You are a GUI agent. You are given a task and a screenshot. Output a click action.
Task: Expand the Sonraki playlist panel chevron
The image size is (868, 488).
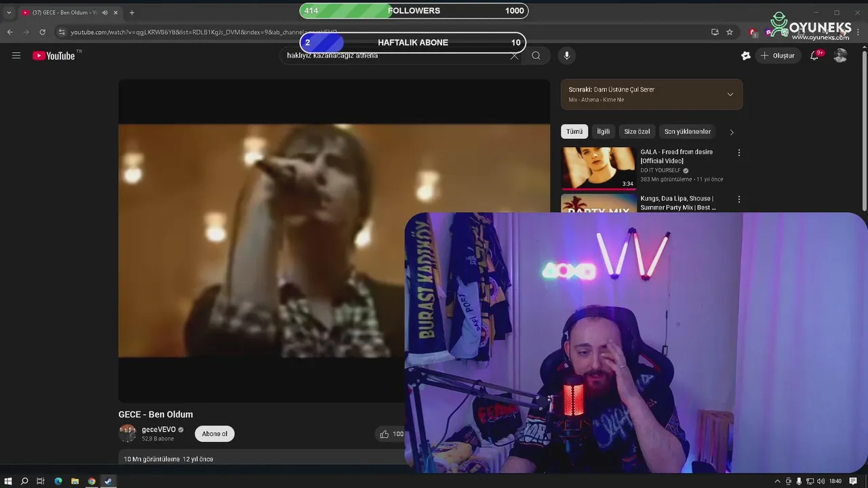tap(730, 94)
